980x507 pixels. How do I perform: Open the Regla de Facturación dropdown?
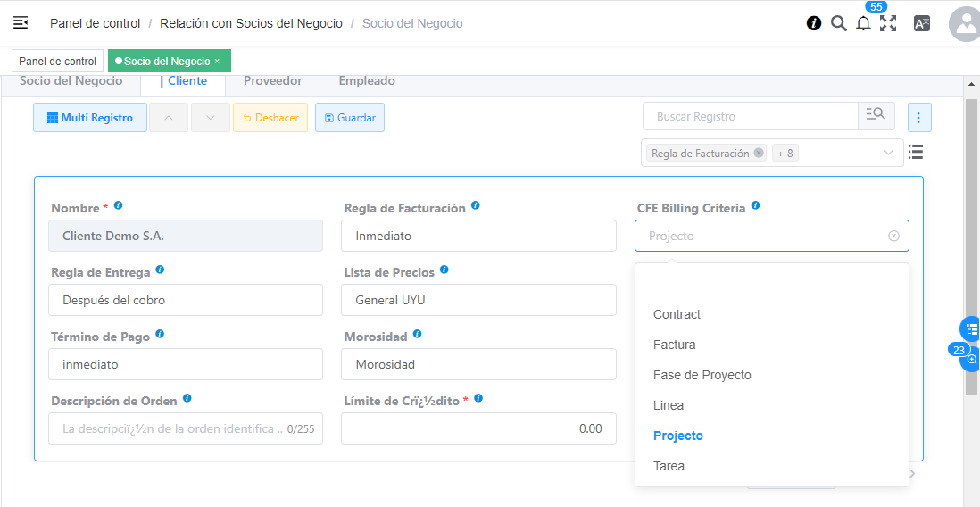tap(478, 236)
